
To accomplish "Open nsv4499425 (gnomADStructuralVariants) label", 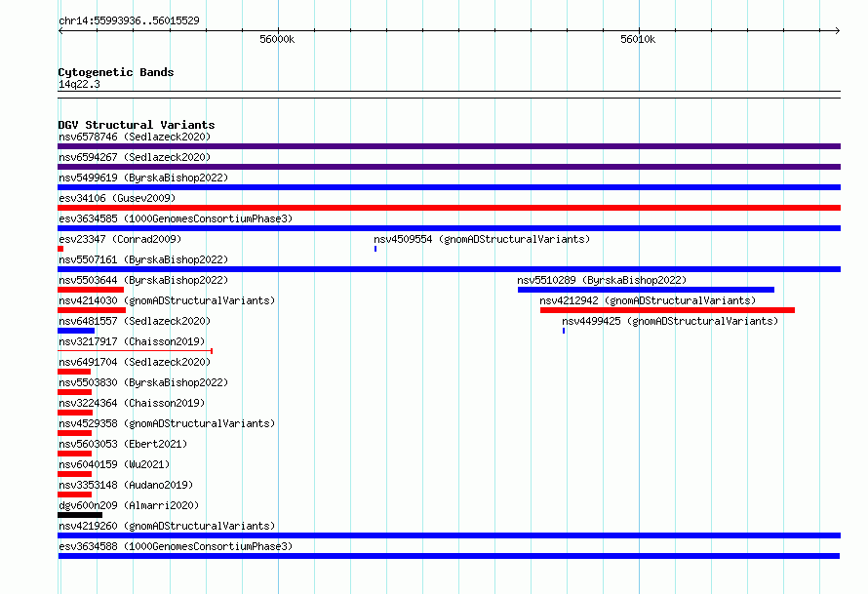I will (670, 321).
